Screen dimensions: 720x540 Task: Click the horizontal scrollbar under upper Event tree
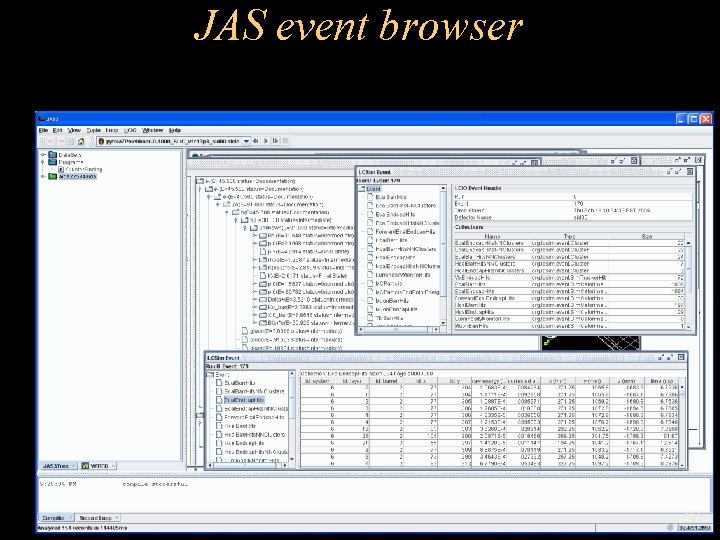(398, 329)
